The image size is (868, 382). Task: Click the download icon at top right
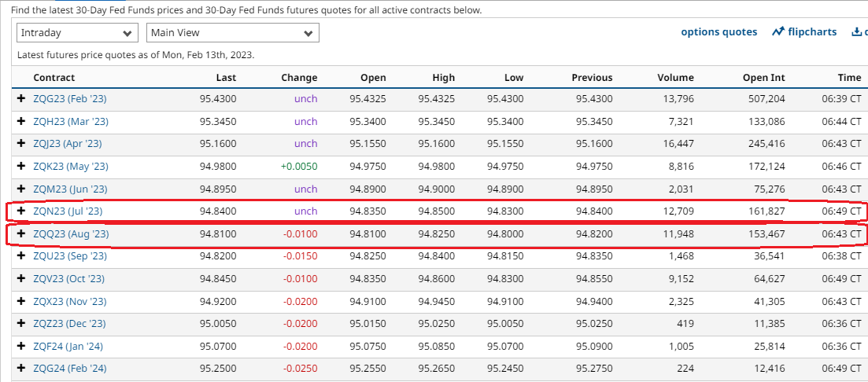point(856,32)
